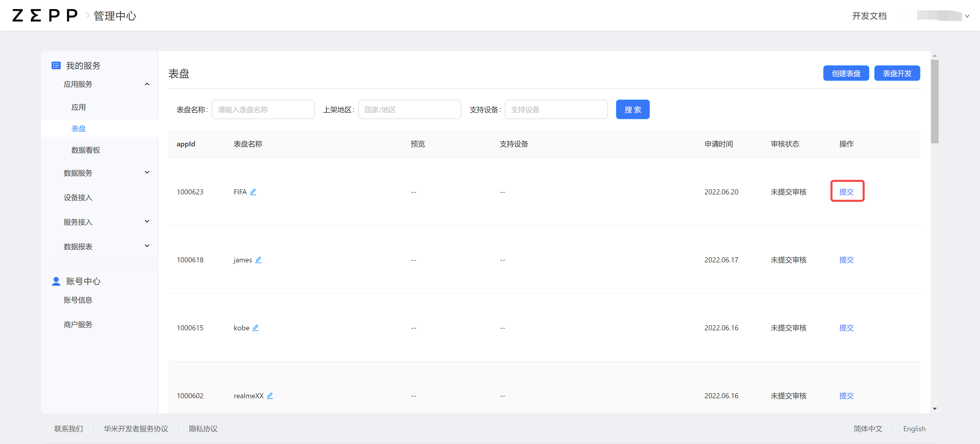Expand the 数据报表 menu
Screen dimensions: 980x444
coord(147,246)
